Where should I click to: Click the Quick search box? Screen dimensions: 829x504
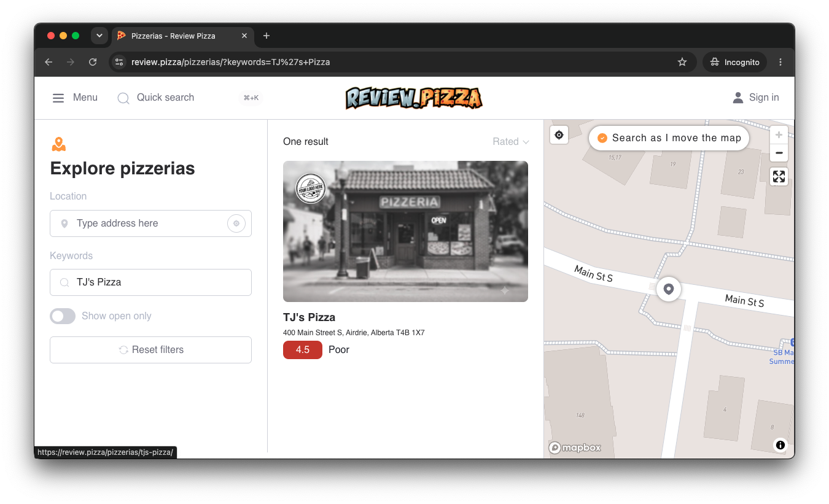point(190,98)
